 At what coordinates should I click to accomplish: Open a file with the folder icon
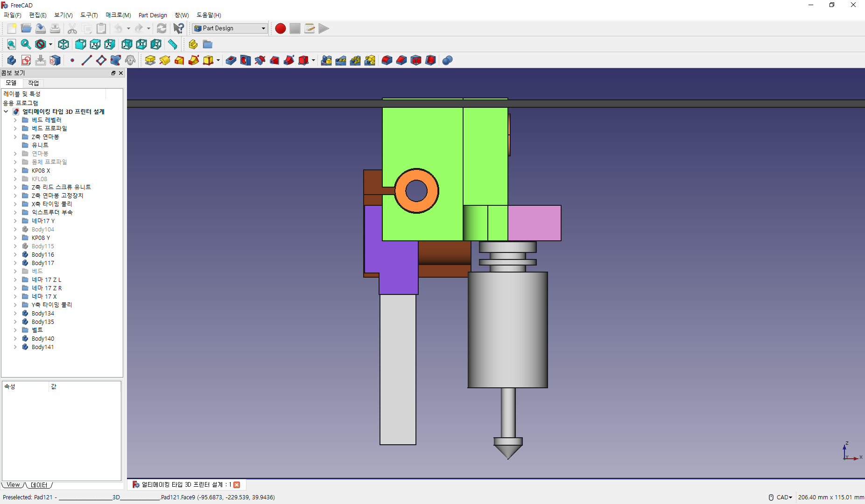click(x=26, y=28)
